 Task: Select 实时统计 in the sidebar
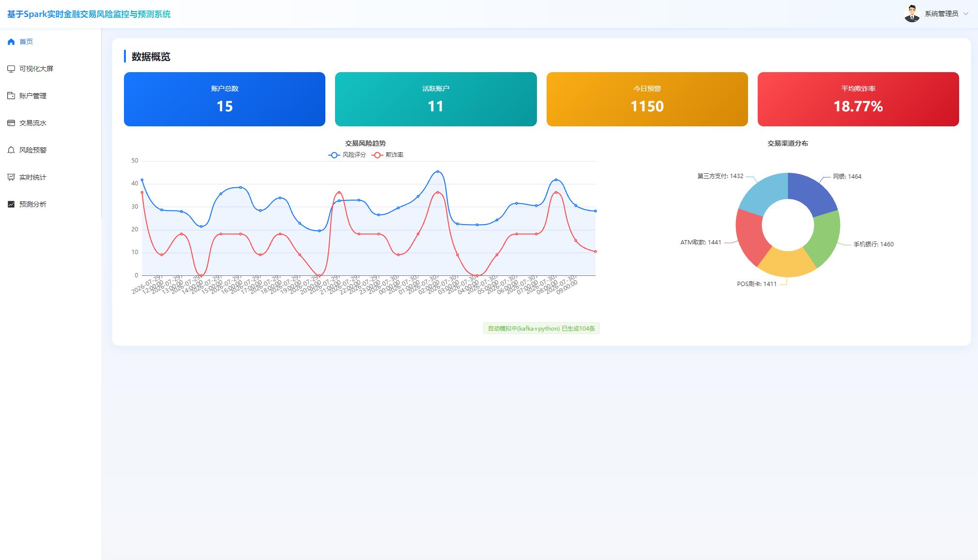50,177
